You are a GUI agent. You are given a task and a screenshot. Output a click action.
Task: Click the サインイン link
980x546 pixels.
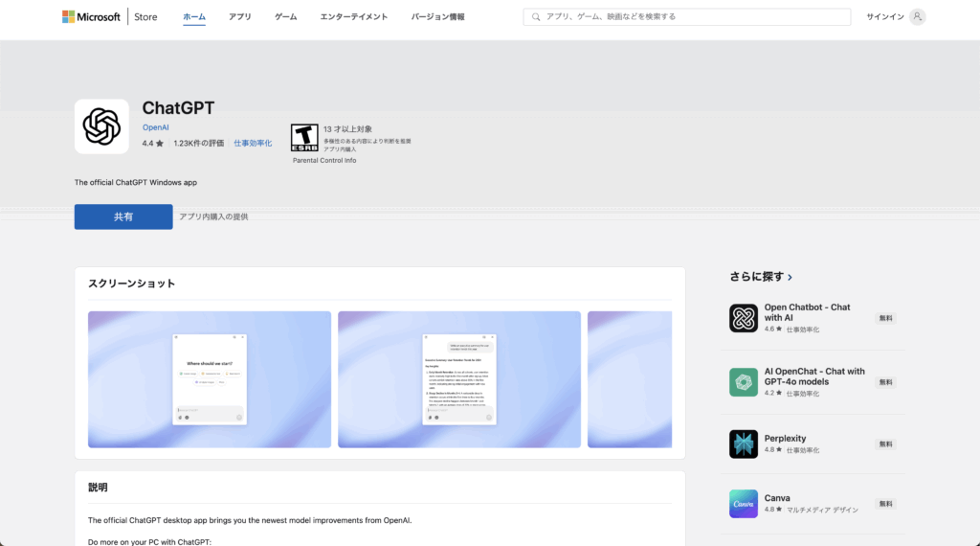point(885,17)
